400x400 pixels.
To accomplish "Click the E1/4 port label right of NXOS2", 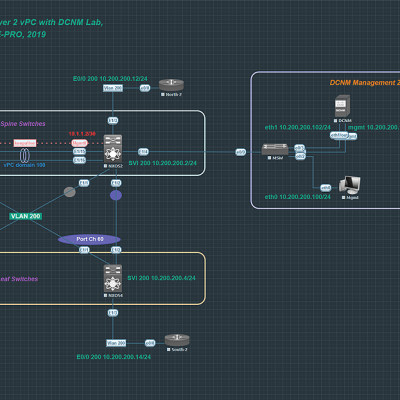I will tap(143, 152).
